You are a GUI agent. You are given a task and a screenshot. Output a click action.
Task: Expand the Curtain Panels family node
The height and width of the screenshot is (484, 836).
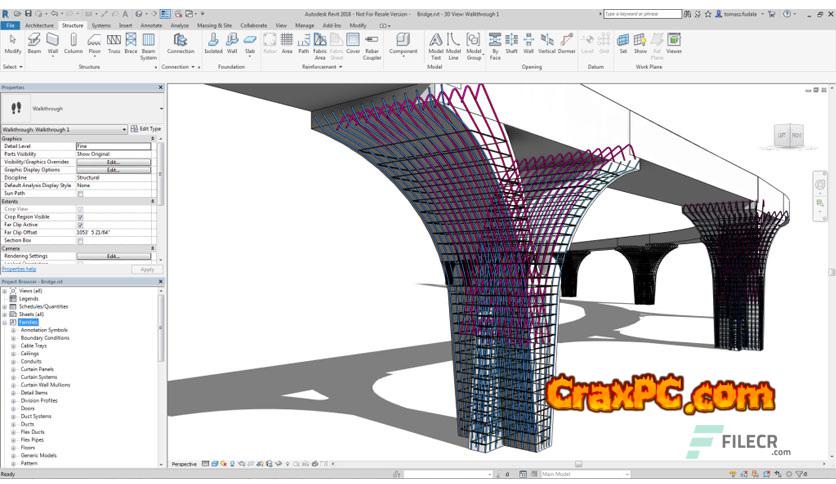coord(13,369)
